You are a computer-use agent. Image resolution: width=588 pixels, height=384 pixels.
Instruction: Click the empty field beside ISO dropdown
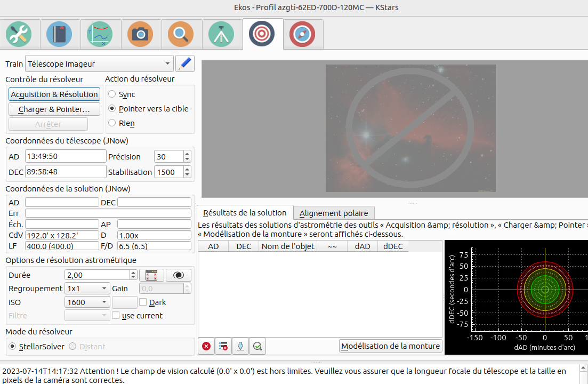click(125, 302)
